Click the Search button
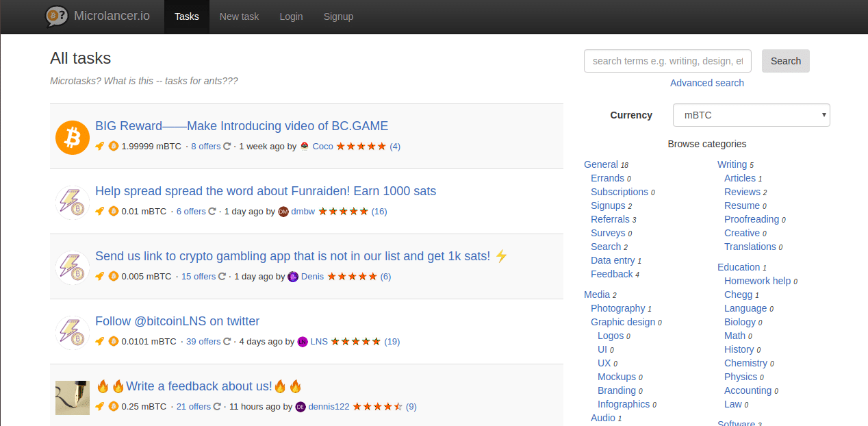Viewport: 868px width, 426px height. [786, 61]
